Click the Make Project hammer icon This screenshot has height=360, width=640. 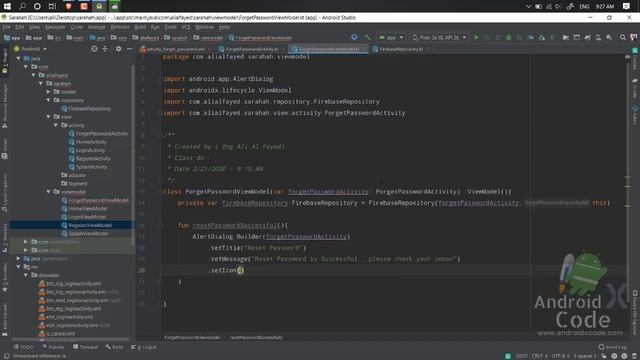click(368, 38)
